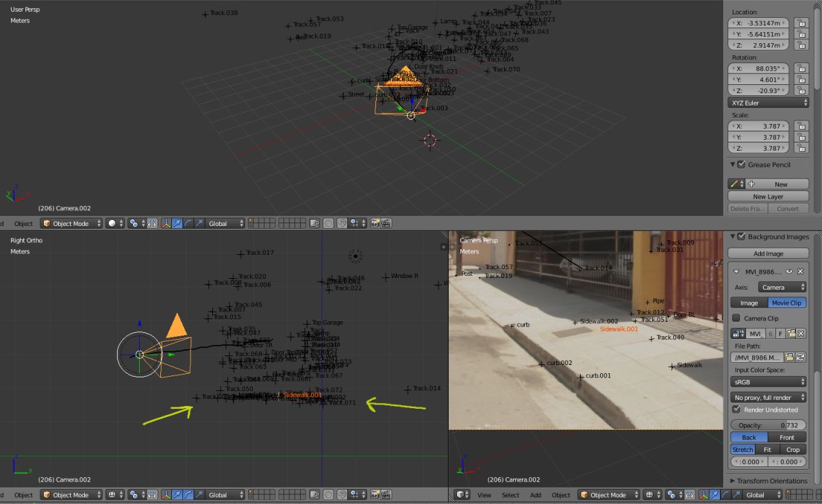The image size is (822, 504).
Task: Select rotate manipulator in top viewport header
Action: coord(188,223)
